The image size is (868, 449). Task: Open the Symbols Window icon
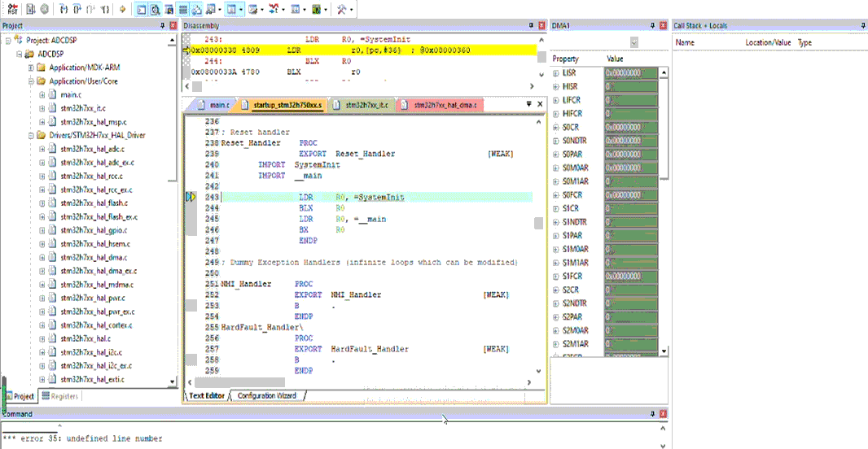click(x=169, y=9)
